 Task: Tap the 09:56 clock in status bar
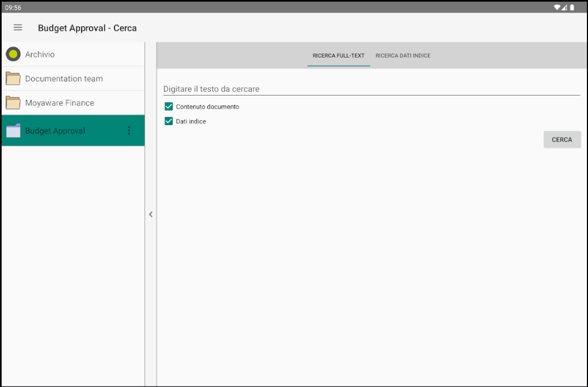pyautogui.click(x=13, y=7)
